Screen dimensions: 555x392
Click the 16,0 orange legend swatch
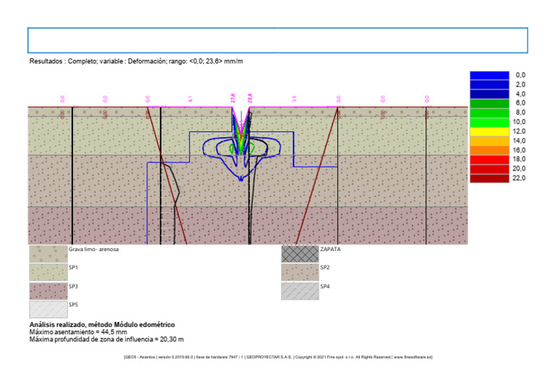point(489,150)
